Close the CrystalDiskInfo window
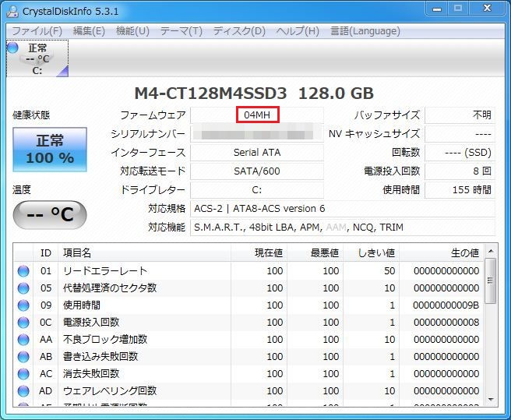This screenshot has width=511, height=420. point(487,8)
